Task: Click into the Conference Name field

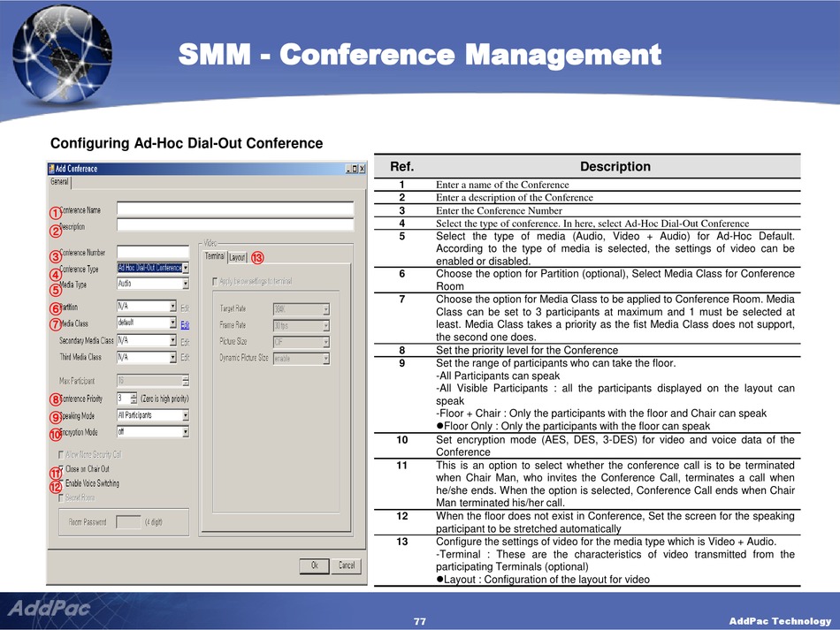Action: [234, 210]
